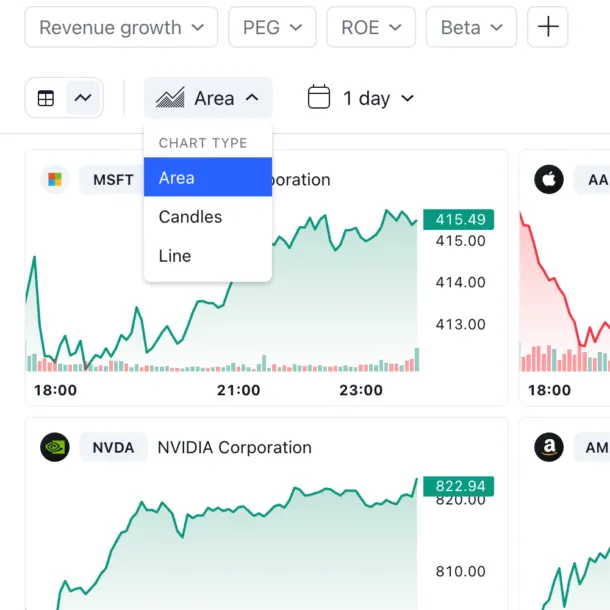Click the NVDA ticker badge

point(114,447)
